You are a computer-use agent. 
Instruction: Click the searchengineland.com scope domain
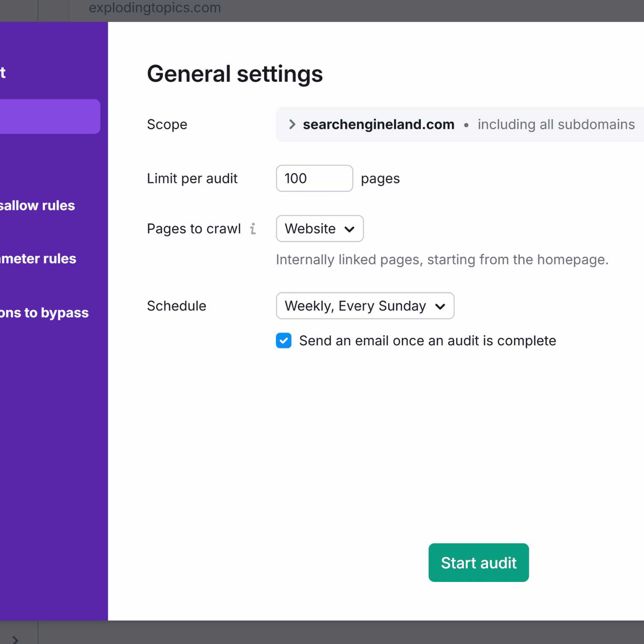tap(378, 125)
